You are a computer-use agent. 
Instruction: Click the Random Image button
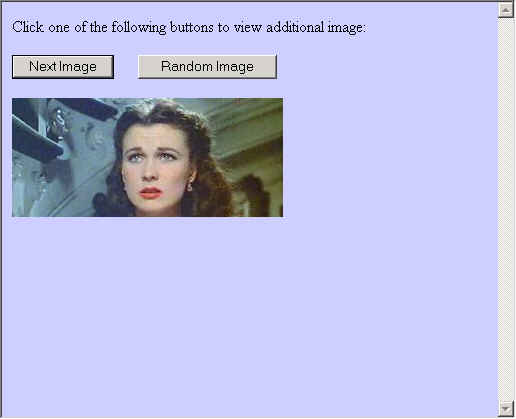pyautogui.click(x=207, y=67)
